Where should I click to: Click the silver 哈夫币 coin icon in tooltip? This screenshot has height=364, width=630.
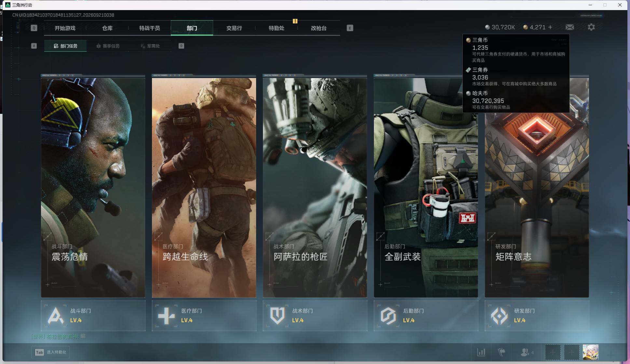click(468, 93)
